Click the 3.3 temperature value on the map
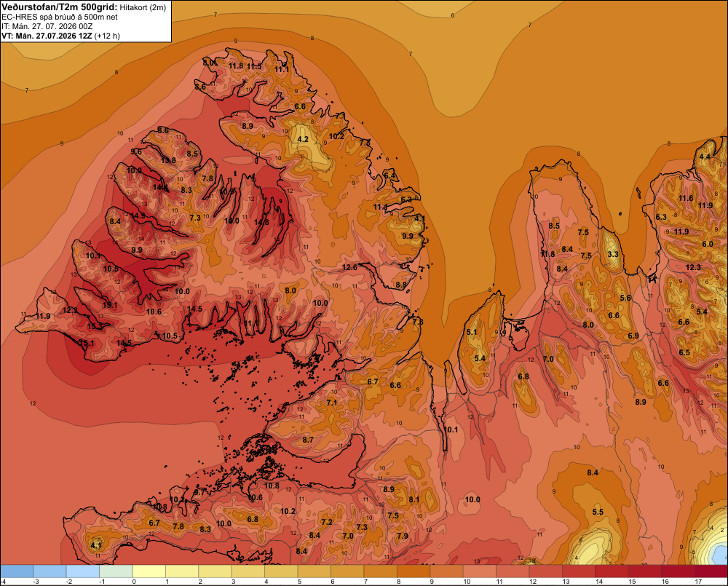Viewport: 728px width, 586px height. coord(613,254)
